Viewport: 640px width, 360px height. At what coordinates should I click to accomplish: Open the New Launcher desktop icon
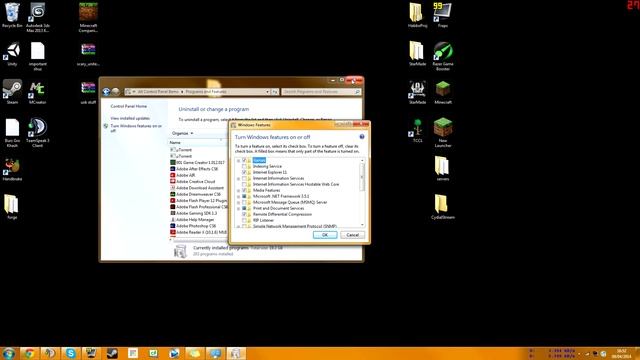pos(443,132)
